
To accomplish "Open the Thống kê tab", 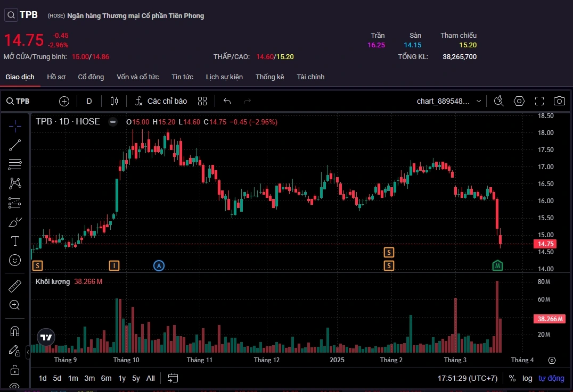I will point(269,77).
